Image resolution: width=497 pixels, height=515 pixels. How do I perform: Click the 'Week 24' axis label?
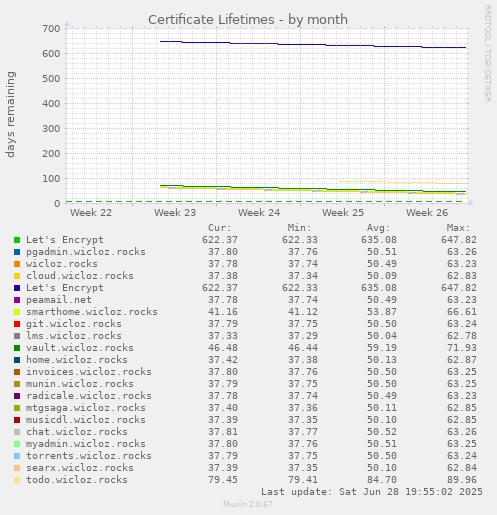pyautogui.click(x=259, y=213)
